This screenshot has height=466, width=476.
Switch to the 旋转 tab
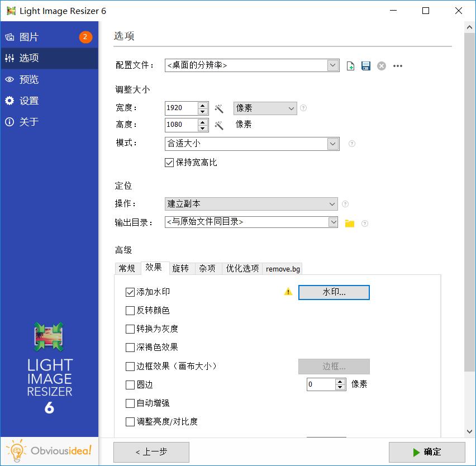click(x=180, y=268)
